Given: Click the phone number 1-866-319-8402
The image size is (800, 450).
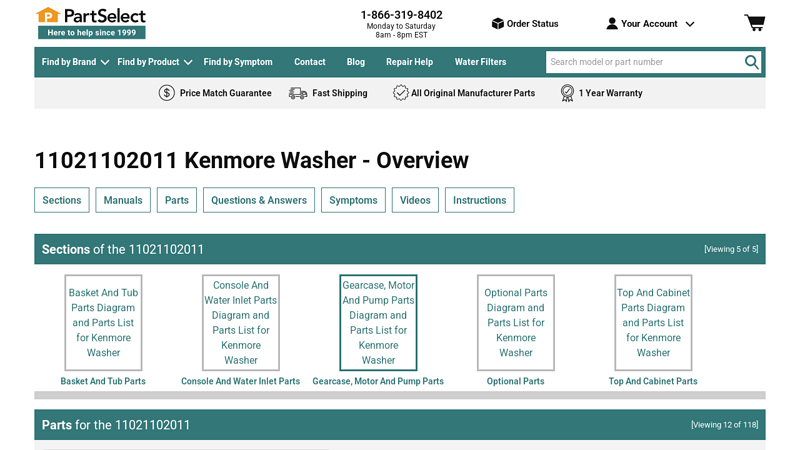Looking at the screenshot, I should [402, 15].
